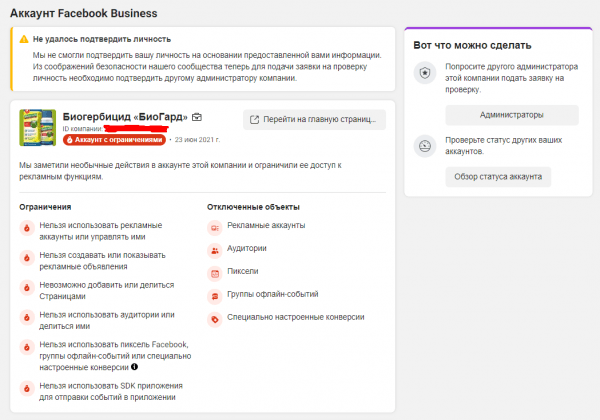The image size is (600, 420).
Task: Click the «Аккаунт с ограничениями» red badge
Action: (115, 140)
